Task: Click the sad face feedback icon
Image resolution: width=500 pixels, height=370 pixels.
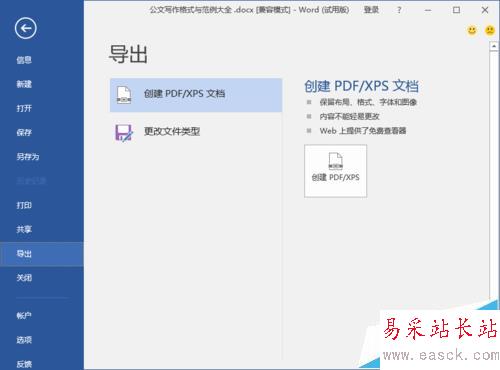Action: 490,31
